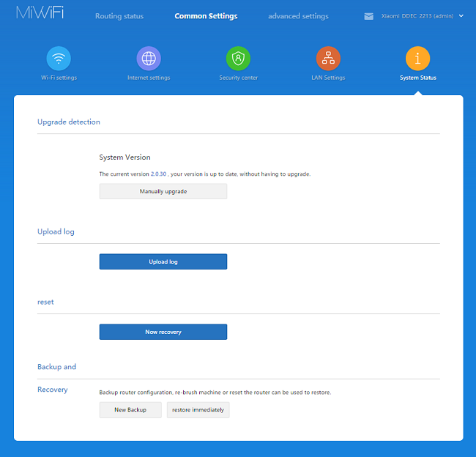Select the Common Settings tab
476x457 pixels.
[x=206, y=16]
